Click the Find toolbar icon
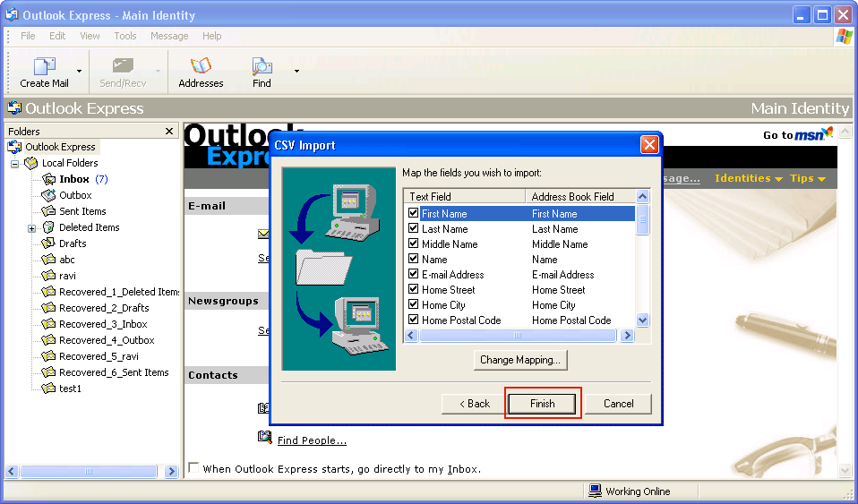Image resolution: width=858 pixels, height=504 pixels. (262, 66)
